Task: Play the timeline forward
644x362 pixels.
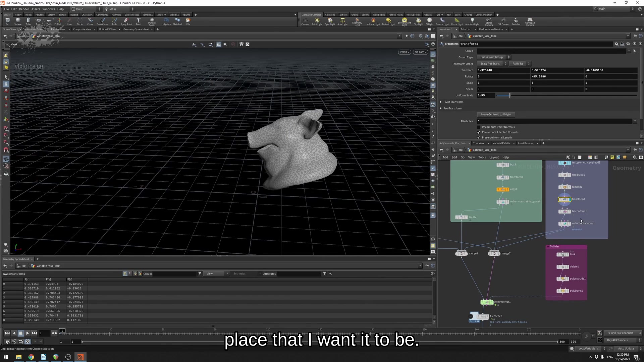Action: point(28,333)
